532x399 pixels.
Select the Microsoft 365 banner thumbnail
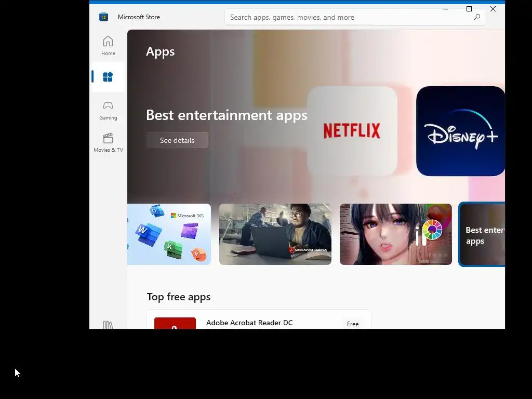coord(169,234)
